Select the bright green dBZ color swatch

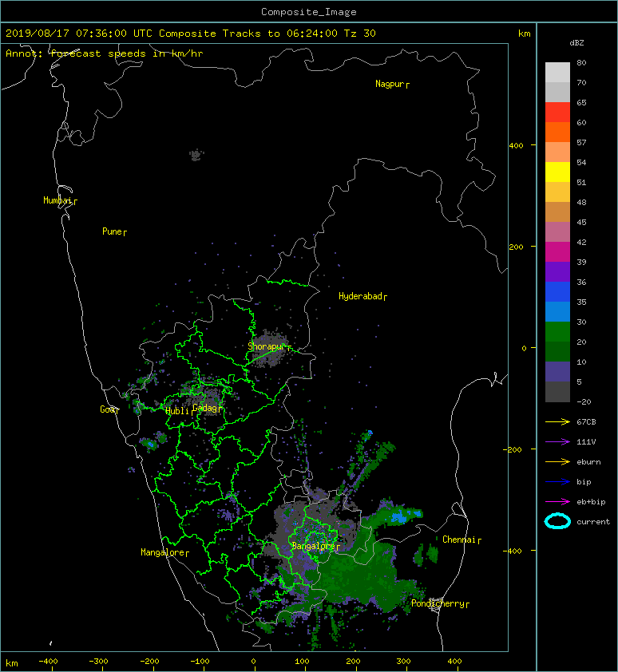(x=557, y=331)
